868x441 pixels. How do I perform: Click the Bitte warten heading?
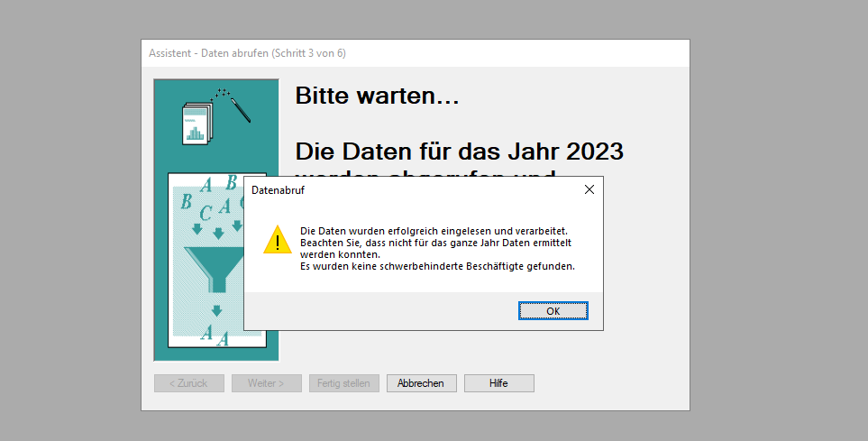point(378,96)
